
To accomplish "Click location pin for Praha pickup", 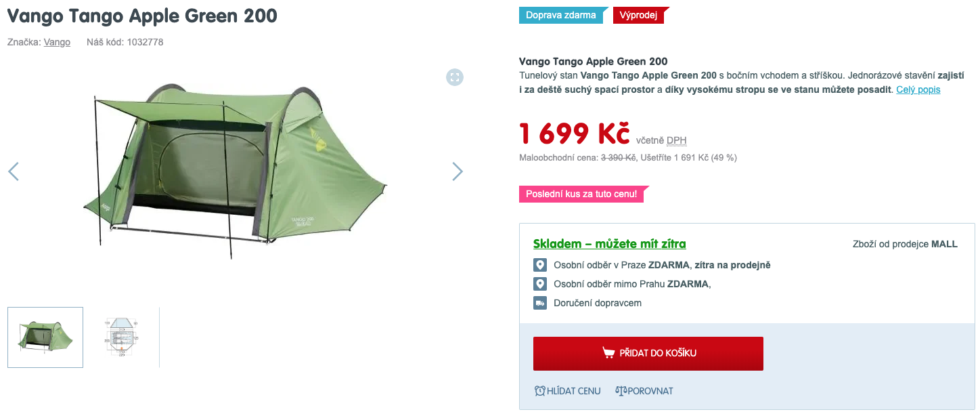I will coord(539,265).
